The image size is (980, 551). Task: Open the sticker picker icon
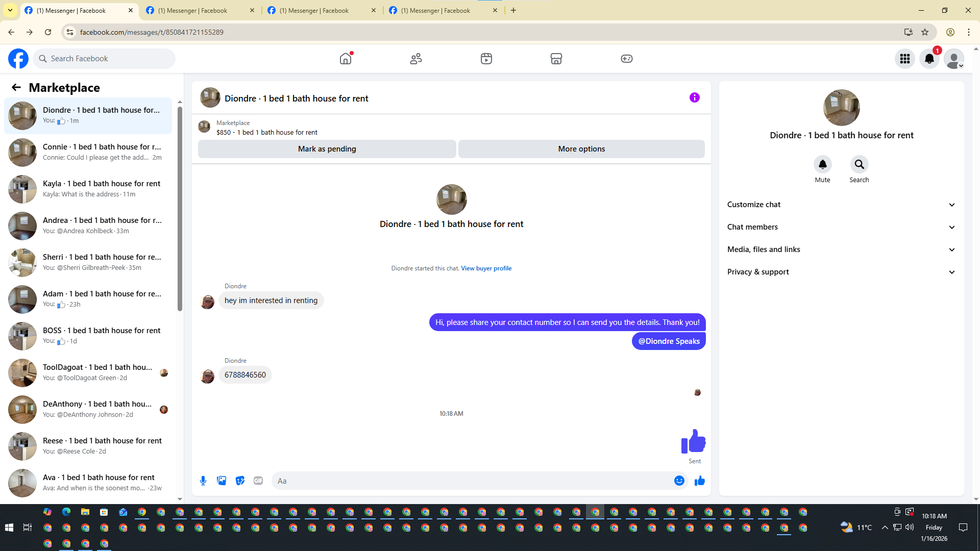(x=240, y=481)
